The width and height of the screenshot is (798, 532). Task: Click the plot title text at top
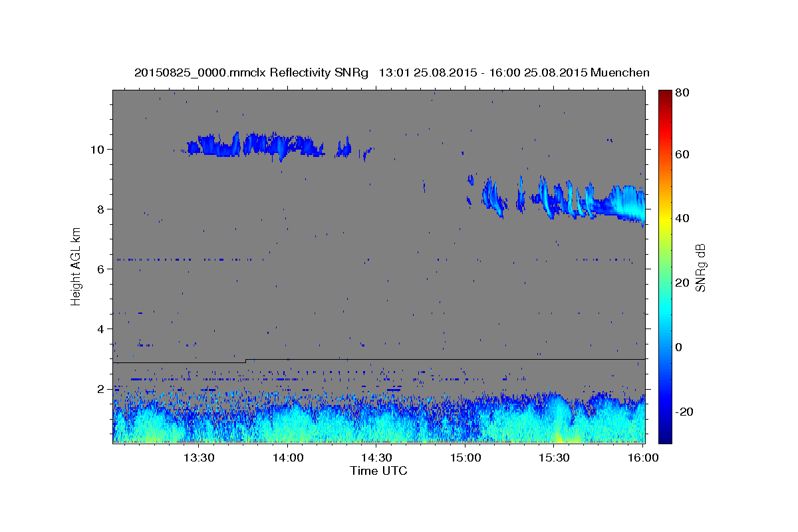tap(392, 72)
